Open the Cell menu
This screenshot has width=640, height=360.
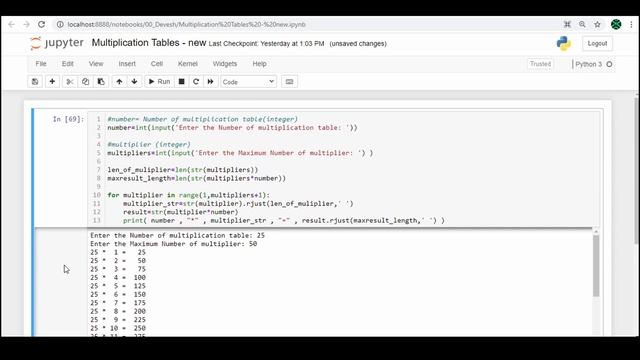[157, 64]
